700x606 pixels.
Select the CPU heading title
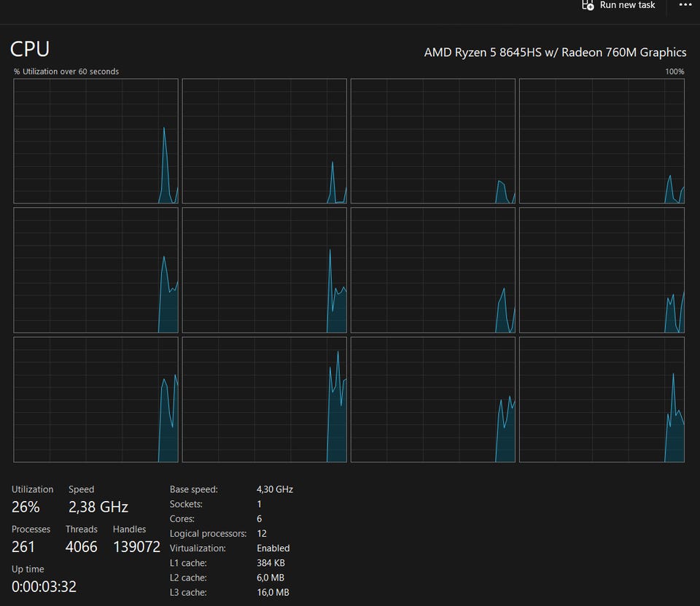(x=30, y=50)
